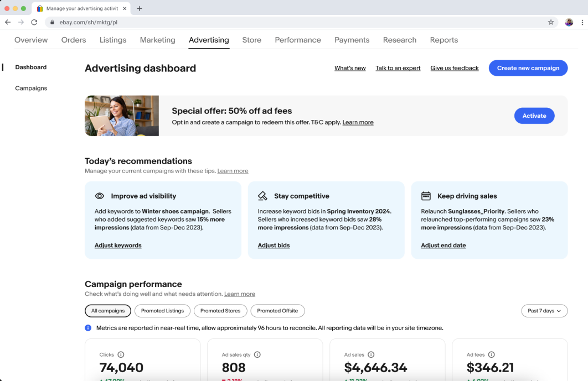Click the Campaign performance heading
The width and height of the screenshot is (588, 381).
pyautogui.click(x=133, y=284)
